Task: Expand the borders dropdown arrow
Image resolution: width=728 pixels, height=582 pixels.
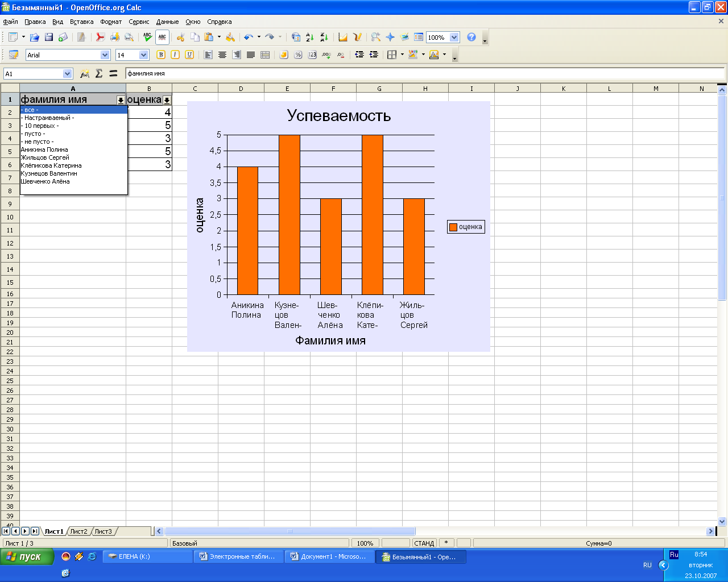Action: [x=402, y=55]
